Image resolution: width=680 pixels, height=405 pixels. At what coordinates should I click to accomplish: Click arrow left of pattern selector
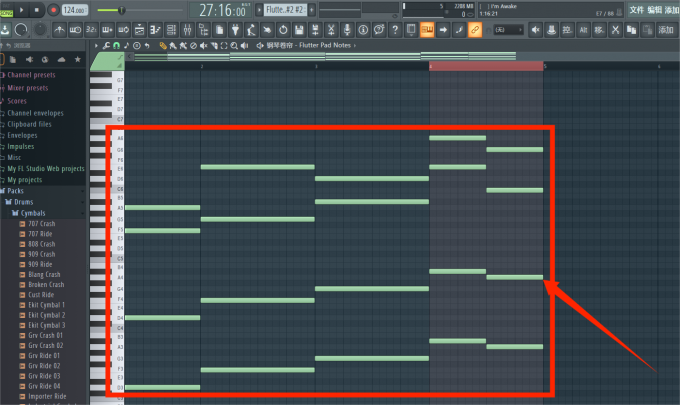click(259, 10)
